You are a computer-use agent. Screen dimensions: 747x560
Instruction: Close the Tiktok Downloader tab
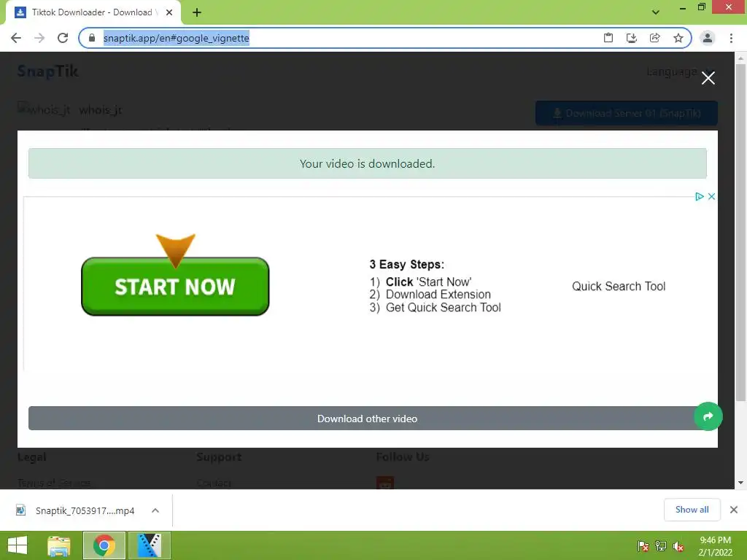(169, 13)
